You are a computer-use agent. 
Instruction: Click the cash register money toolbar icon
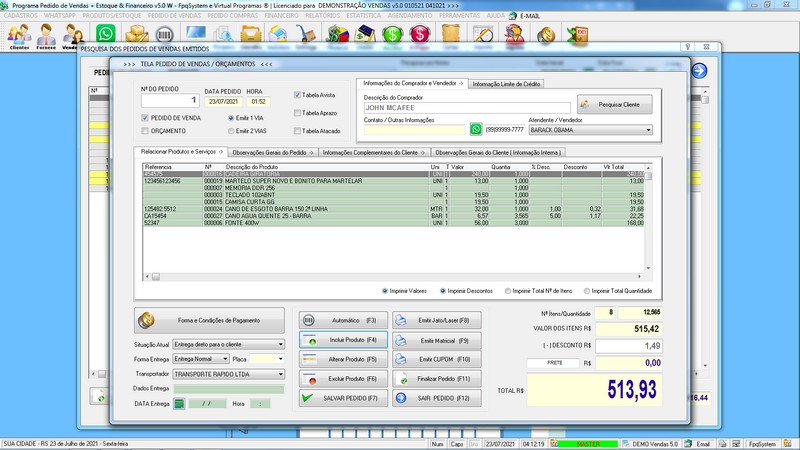[365, 34]
